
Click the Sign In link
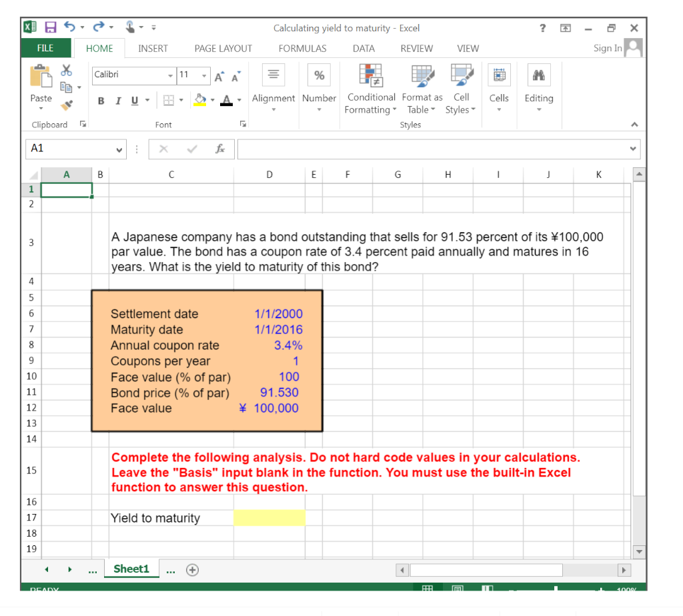[x=608, y=48]
